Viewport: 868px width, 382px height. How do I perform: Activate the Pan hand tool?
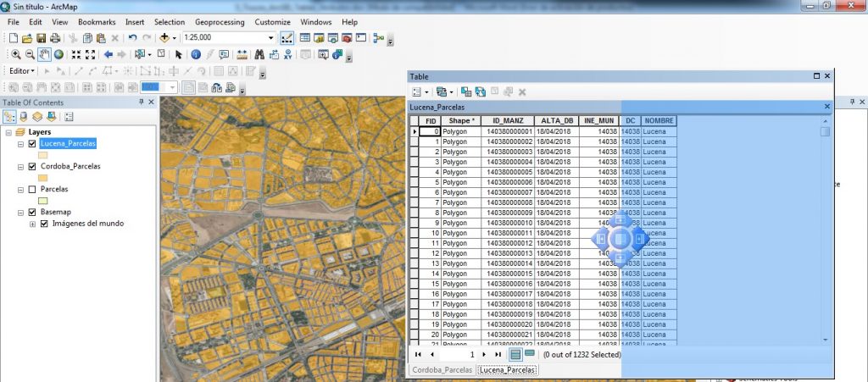[44, 54]
